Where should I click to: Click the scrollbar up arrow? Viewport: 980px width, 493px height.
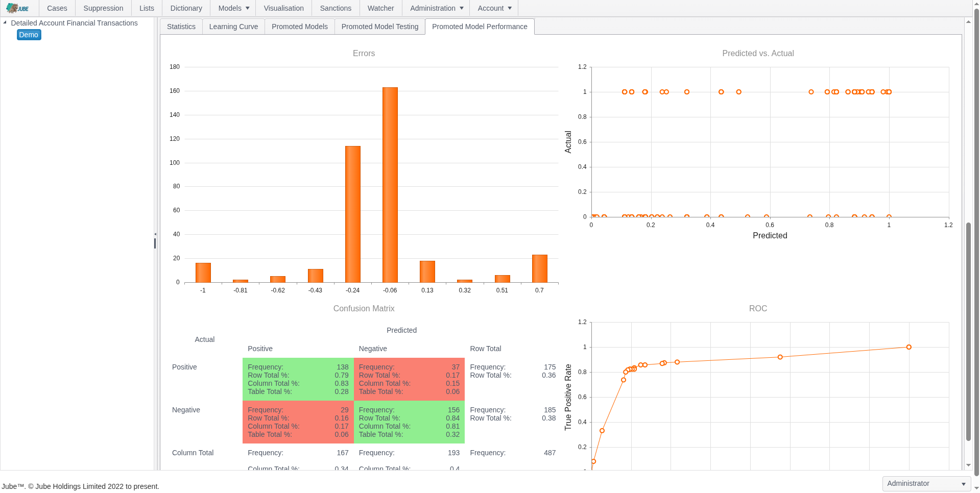click(968, 22)
